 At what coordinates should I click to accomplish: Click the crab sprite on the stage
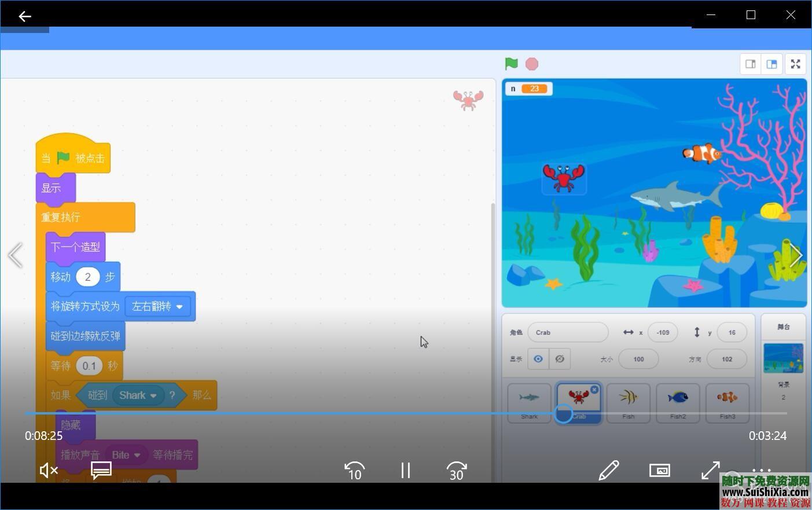[x=564, y=178]
